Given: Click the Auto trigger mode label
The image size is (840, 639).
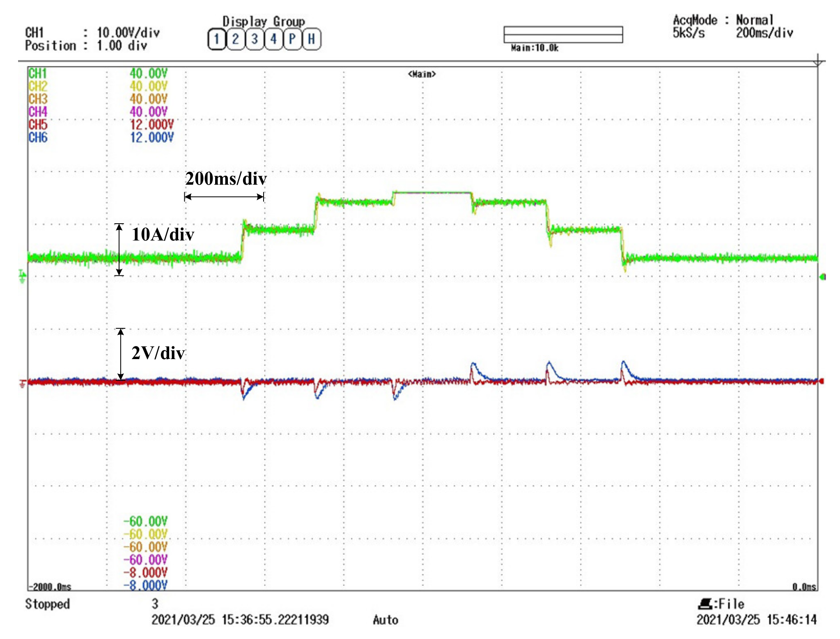Looking at the screenshot, I should (x=385, y=620).
